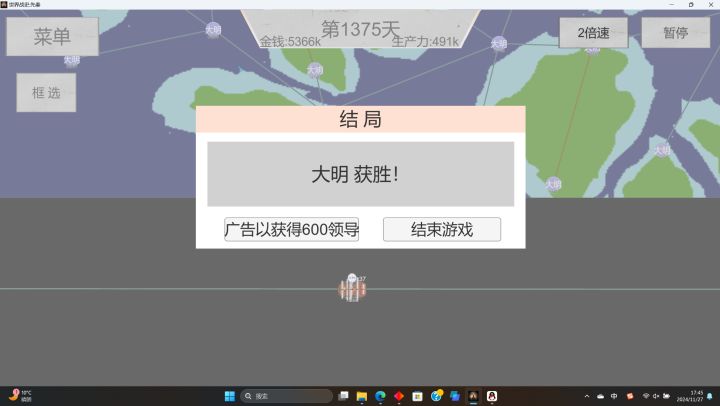Click the 框选 box-select button
The height and width of the screenshot is (406, 720).
click(46, 92)
